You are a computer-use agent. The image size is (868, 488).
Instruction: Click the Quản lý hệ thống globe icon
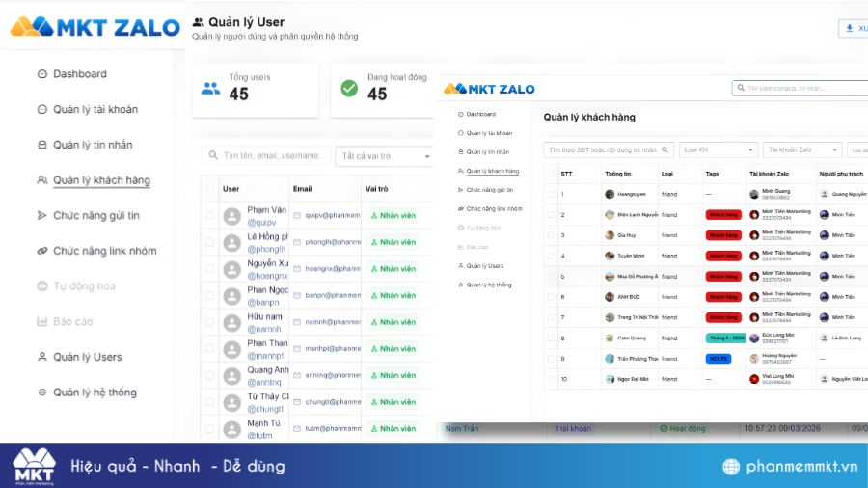point(41,393)
